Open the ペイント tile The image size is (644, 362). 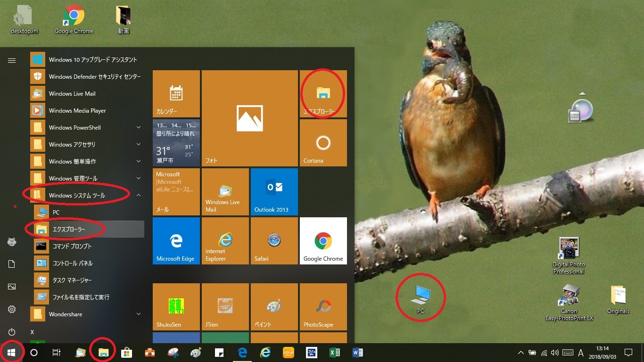pos(274,307)
